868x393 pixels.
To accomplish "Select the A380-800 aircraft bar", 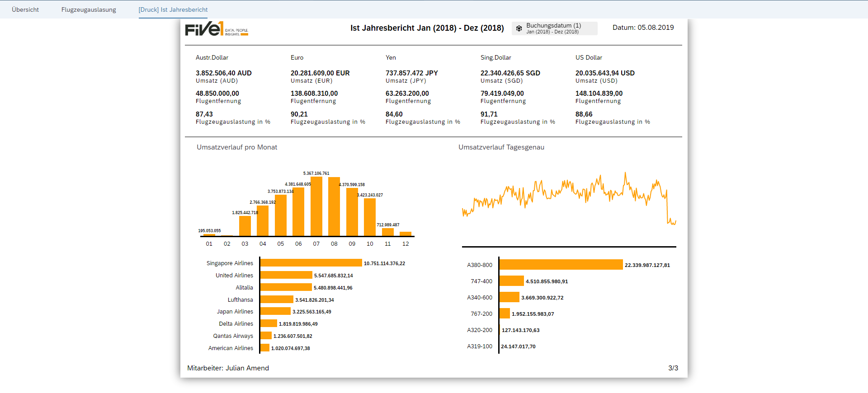I will (x=561, y=265).
